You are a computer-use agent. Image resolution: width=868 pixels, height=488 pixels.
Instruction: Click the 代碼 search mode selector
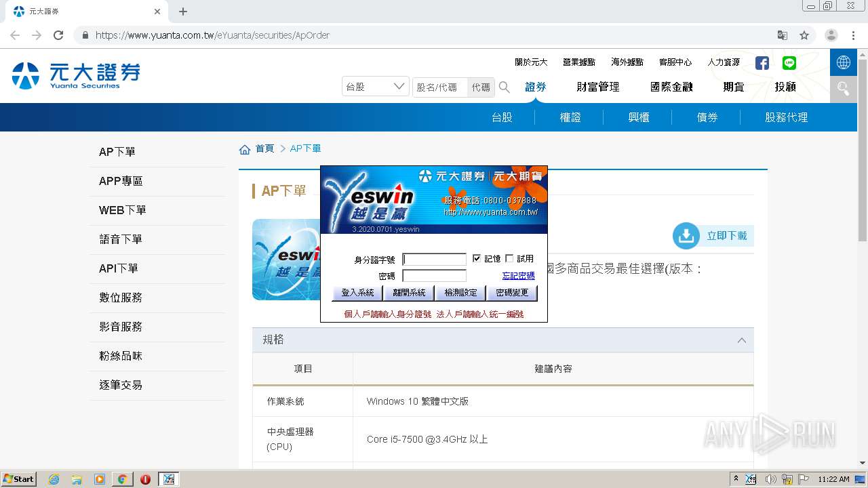click(x=481, y=87)
